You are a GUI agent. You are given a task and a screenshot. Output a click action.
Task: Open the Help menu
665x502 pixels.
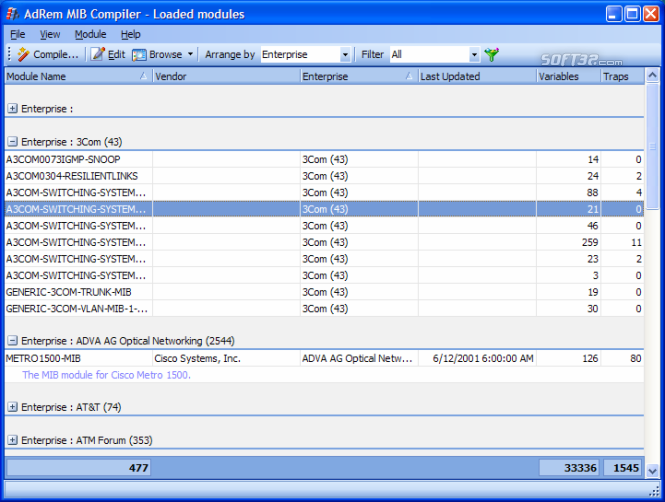(x=130, y=34)
